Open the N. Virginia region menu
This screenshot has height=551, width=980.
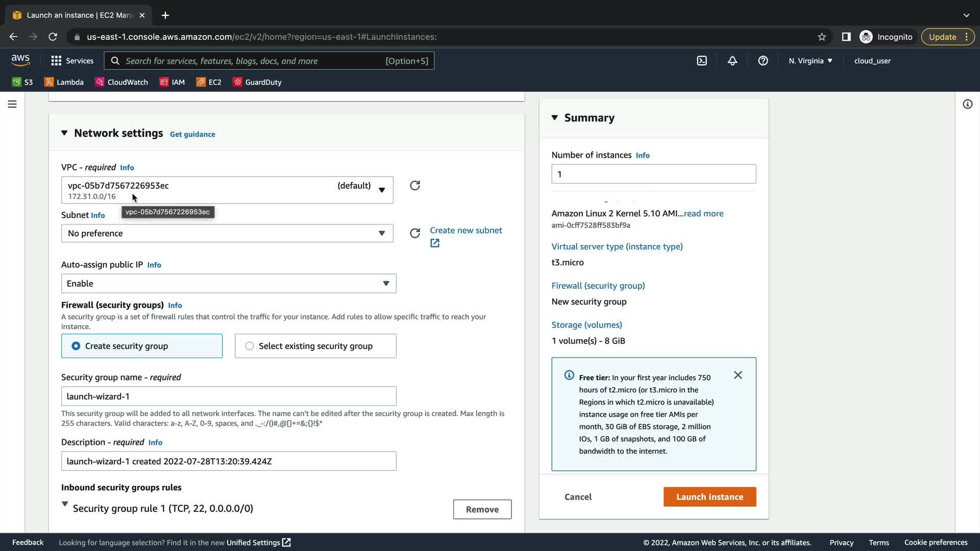coord(810,61)
